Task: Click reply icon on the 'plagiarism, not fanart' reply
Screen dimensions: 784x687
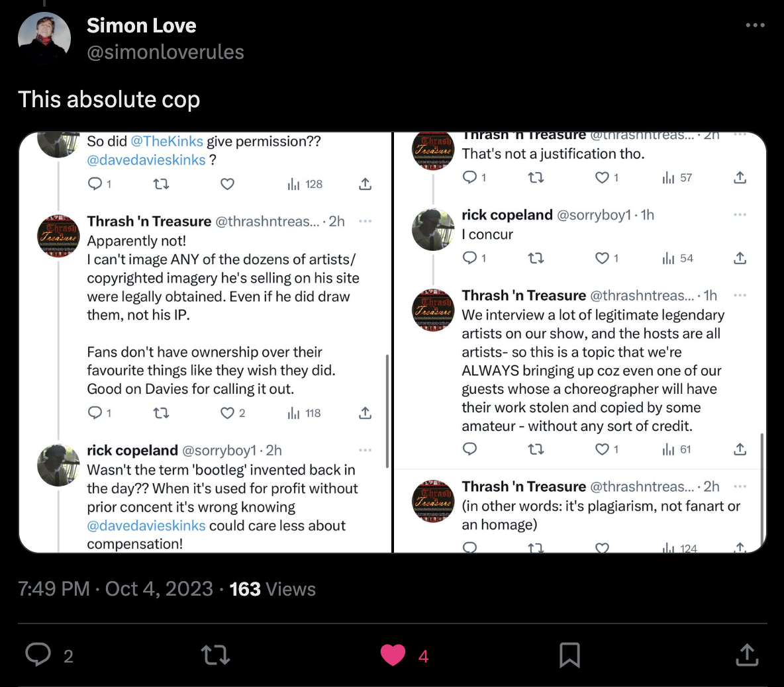Action: (x=469, y=547)
